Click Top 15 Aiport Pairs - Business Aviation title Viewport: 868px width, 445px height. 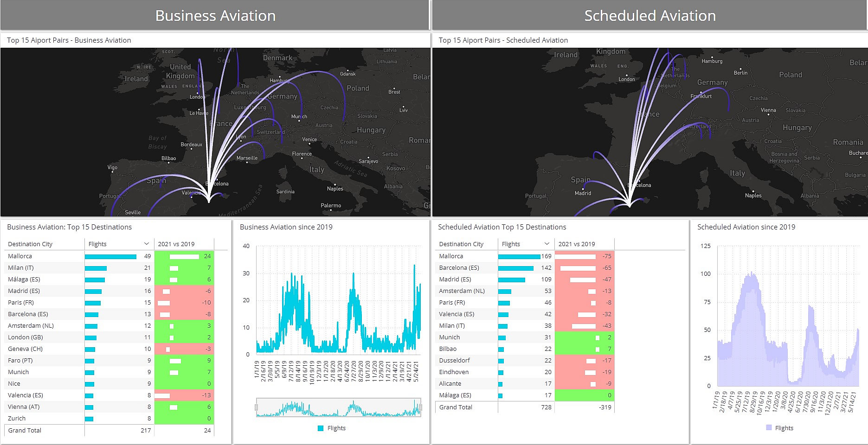click(69, 40)
